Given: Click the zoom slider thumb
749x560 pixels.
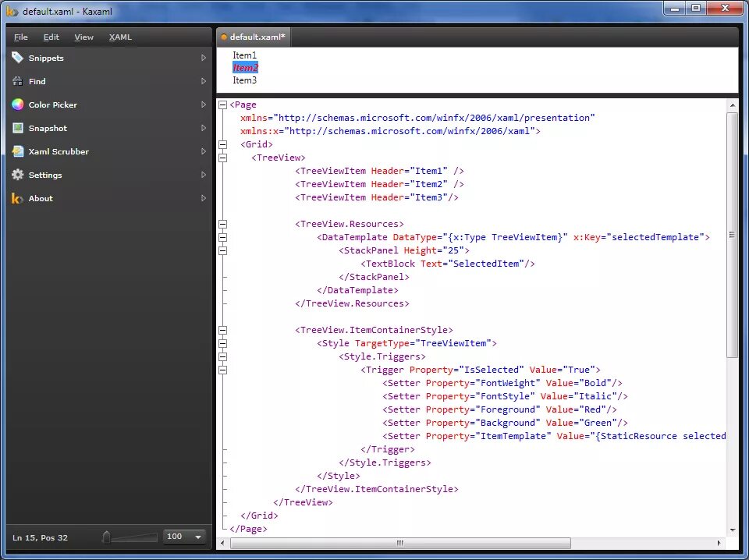Looking at the screenshot, I should pos(107,537).
